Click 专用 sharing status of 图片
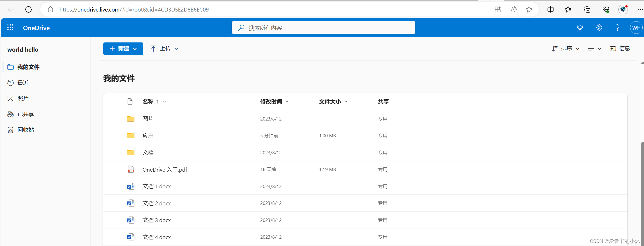 (383, 119)
